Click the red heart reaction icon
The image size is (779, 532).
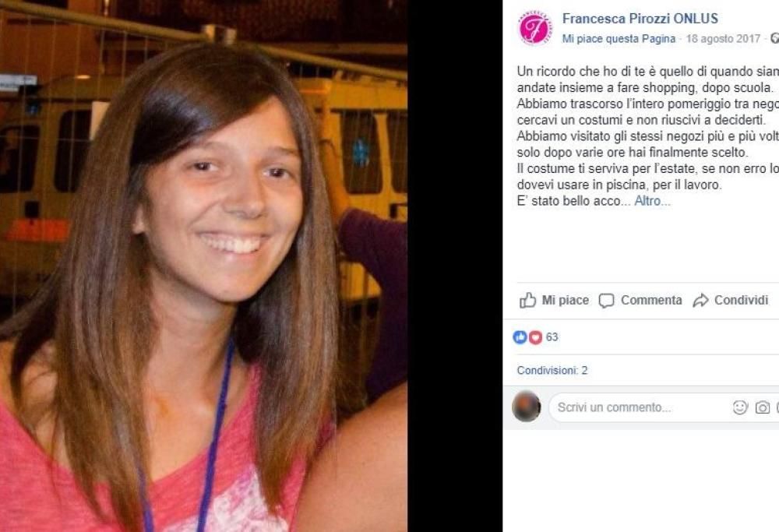(x=535, y=337)
